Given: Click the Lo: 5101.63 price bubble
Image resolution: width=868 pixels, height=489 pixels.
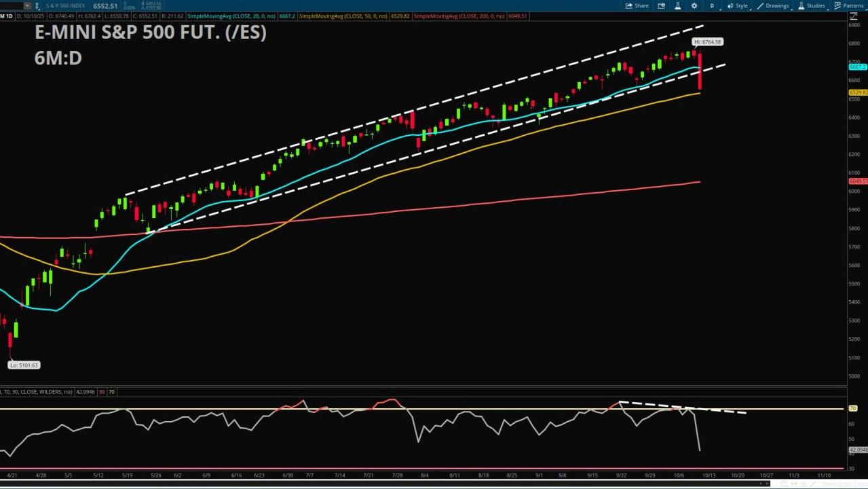Looking at the screenshot, I should pyautogui.click(x=24, y=365).
